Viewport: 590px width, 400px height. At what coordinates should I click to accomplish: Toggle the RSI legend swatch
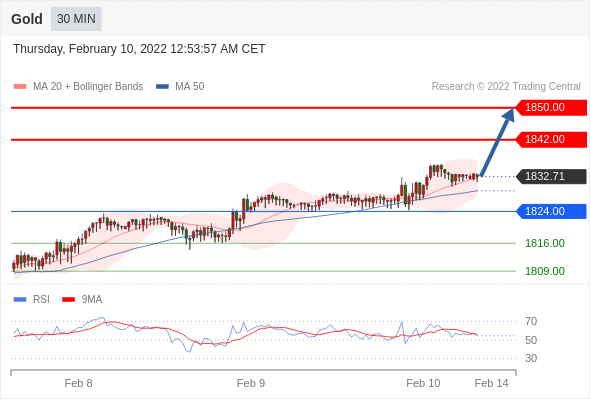coord(20,300)
